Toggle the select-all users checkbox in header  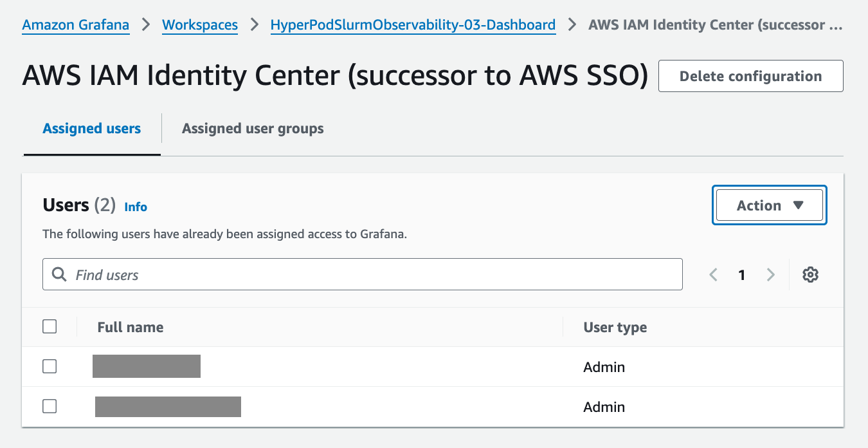pyautogui.click(x=50, y=326)
